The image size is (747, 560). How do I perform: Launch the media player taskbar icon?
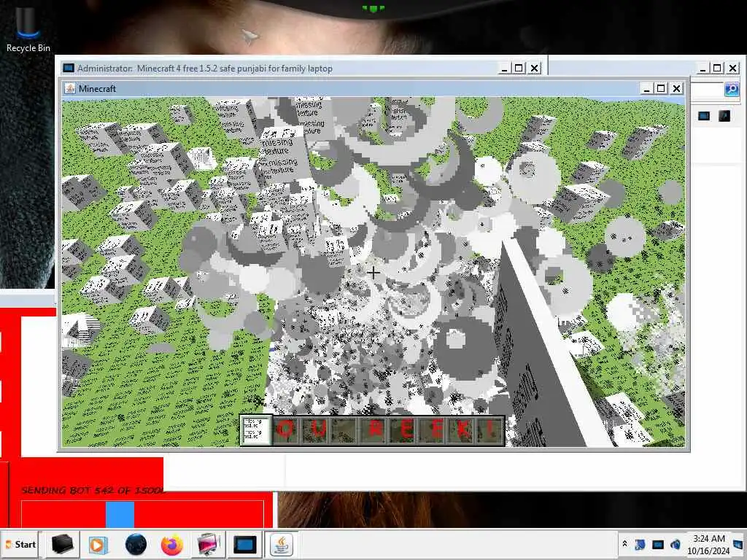point(98,544)
